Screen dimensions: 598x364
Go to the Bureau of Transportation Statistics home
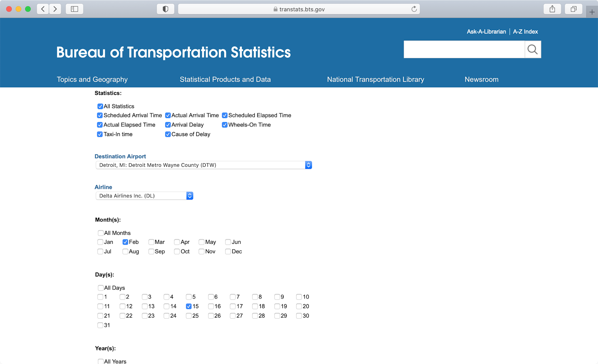point(173,52)
